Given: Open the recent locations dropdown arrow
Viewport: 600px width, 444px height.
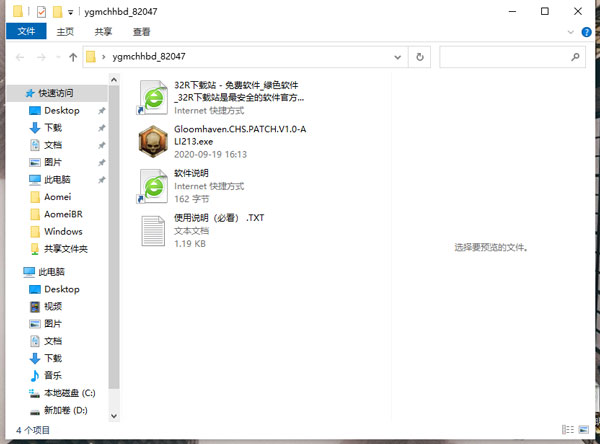Looking at the screenshot, I should [58, 57].
